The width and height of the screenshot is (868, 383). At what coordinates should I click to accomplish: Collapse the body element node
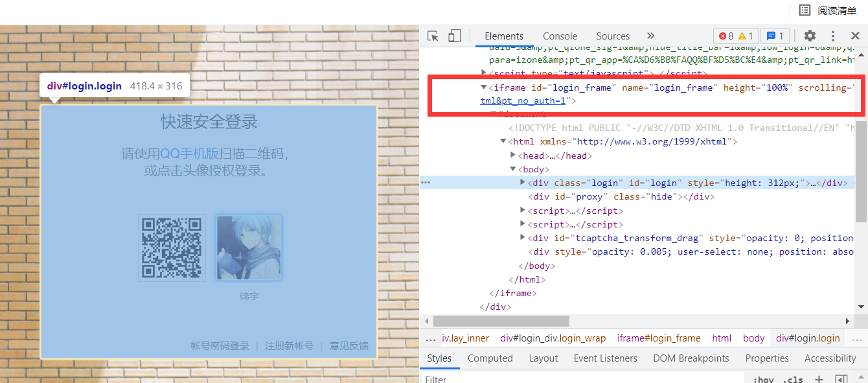click(x=512, y=168)
